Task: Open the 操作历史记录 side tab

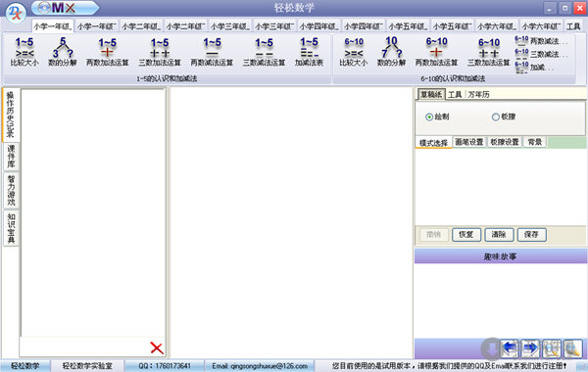Action: pyautogui.click(x=11, y=115)
